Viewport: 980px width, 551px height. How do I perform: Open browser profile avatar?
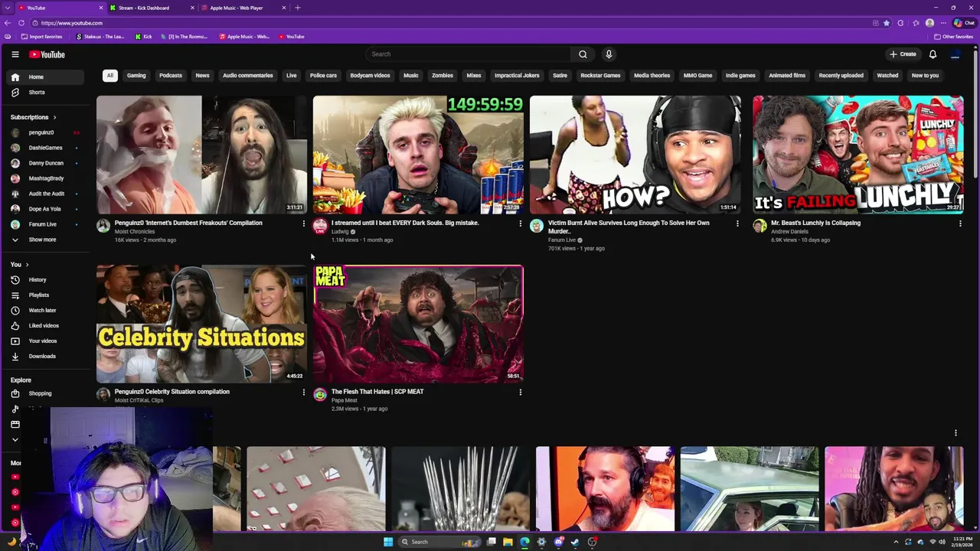(x=929, y=23)
